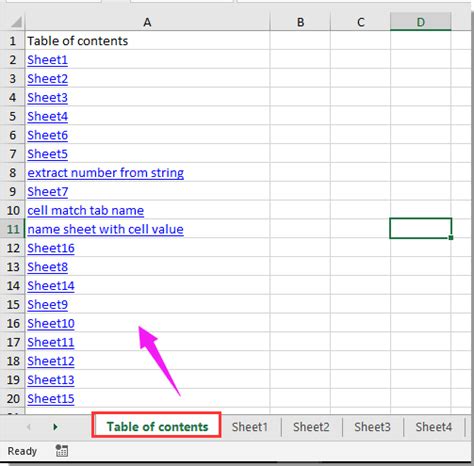Click the Sheet9 hyperlink
The height and width of the screenshot is (466, 474).
pos(47,305)
